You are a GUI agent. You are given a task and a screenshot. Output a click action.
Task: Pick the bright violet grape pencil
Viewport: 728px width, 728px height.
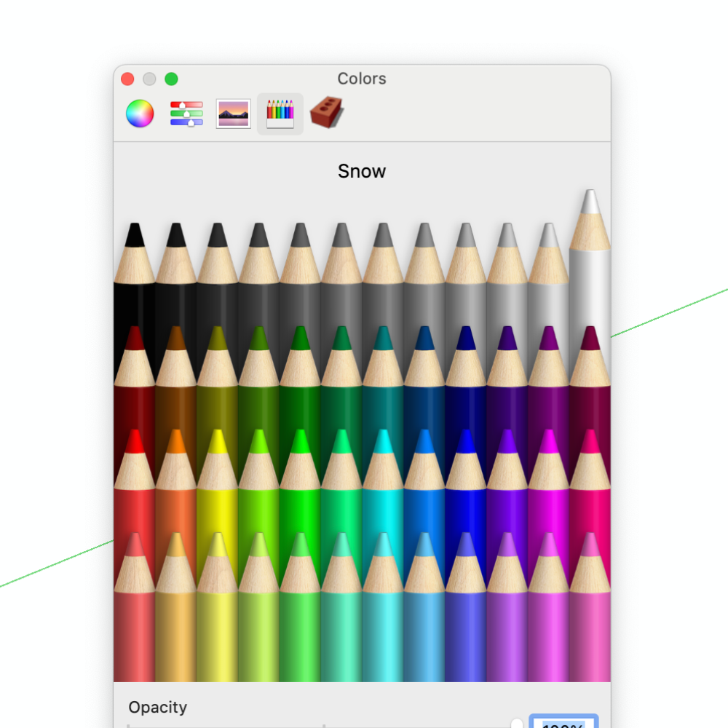[507, 480]
